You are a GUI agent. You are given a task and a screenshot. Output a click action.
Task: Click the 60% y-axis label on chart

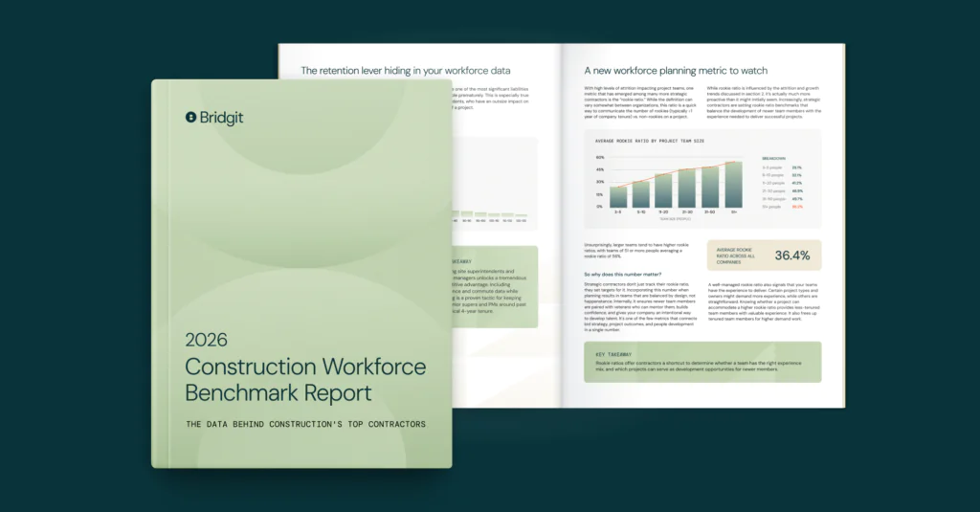point(600,157)
